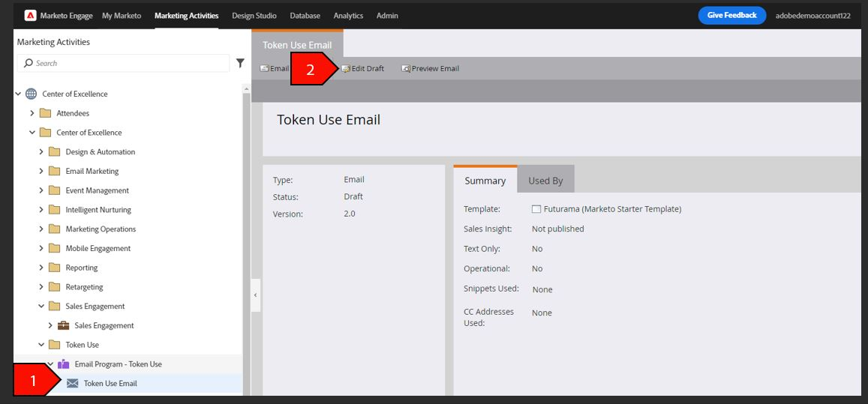Click the search magnifier icon

coord(29,63)
